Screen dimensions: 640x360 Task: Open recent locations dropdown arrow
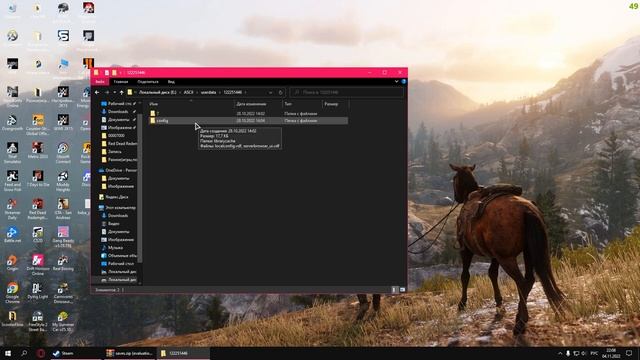pyautogui.click(x=115, y=92)
